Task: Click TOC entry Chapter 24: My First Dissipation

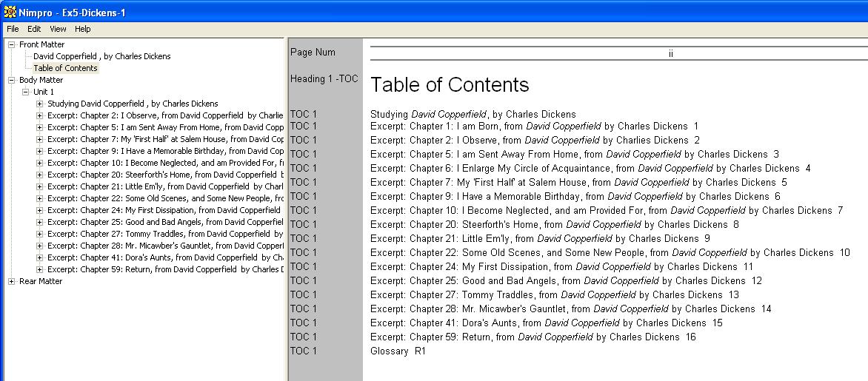Action: coord(562,266)
